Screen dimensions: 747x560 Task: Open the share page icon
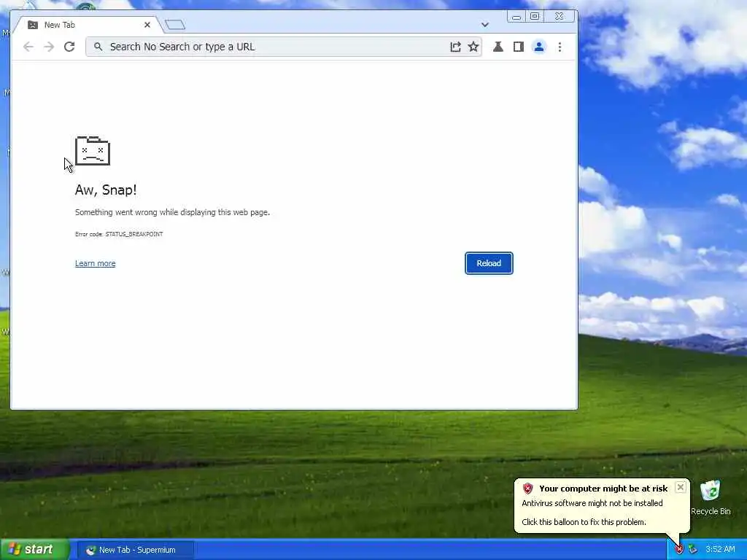point(455,47)
